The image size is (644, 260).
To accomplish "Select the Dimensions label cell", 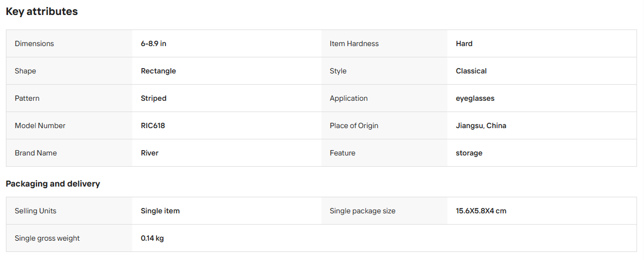I will (69, 43).
